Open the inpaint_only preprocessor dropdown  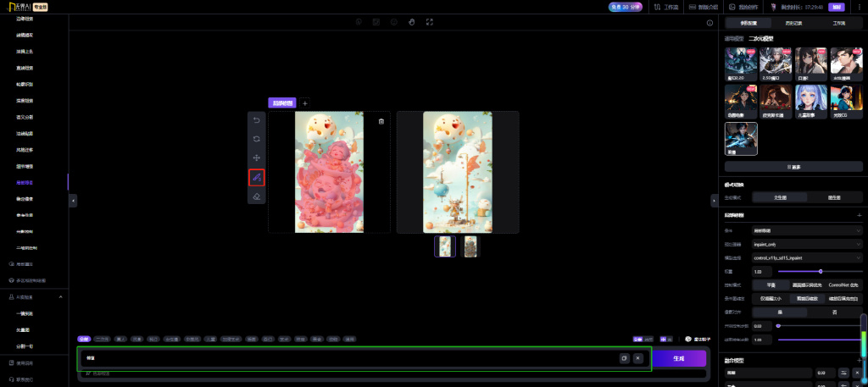pos(807,244)
